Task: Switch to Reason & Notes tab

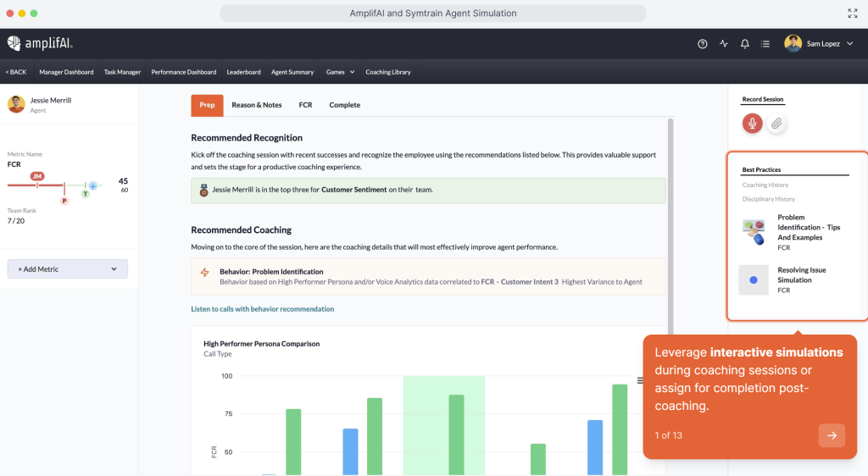Action: click(x=256, y=105)
